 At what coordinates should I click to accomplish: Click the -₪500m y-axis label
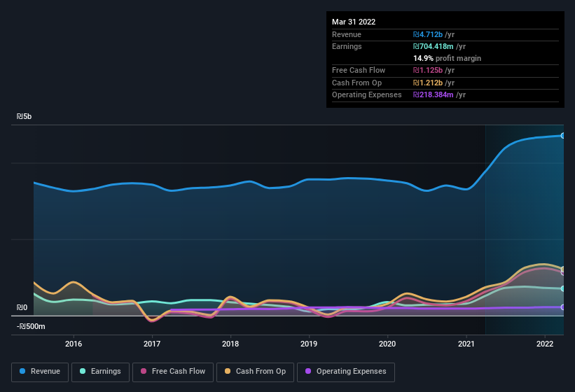31,326
